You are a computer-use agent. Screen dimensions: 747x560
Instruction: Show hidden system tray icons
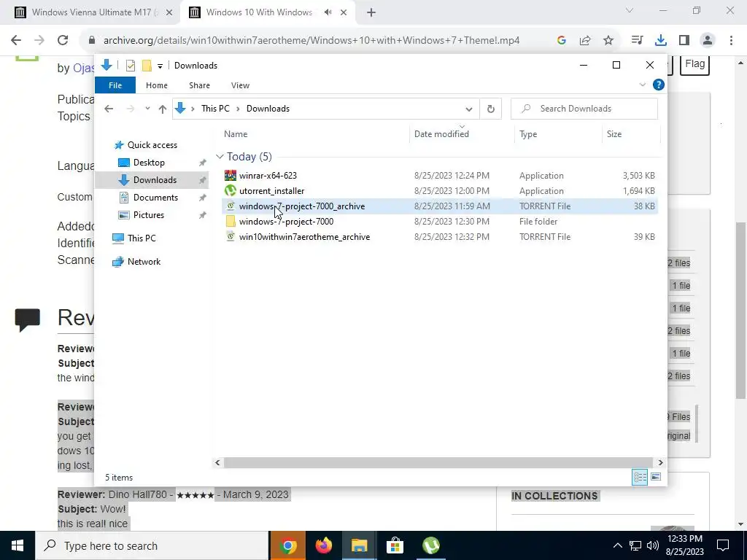[x=617, y=545]
